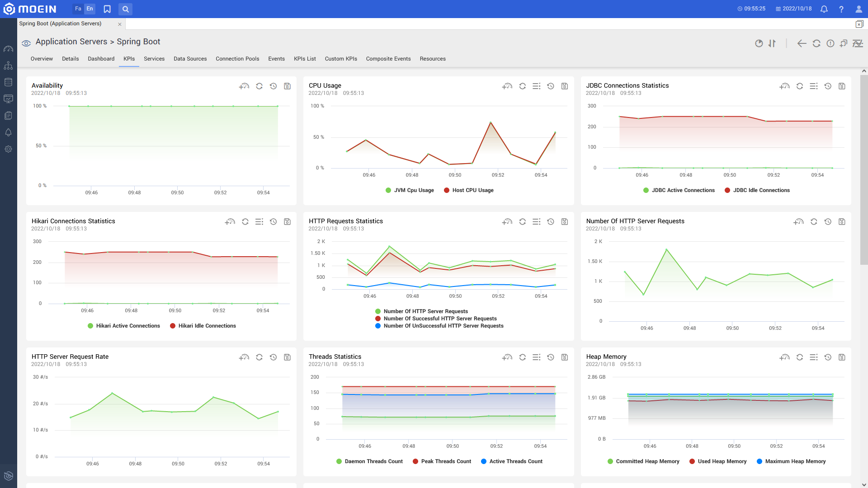Open the Events tab

coord(276,59)
